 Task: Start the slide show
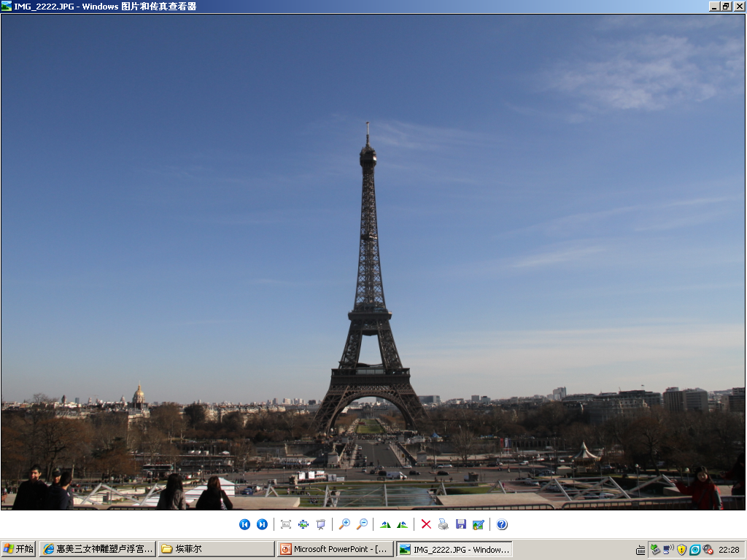coord(320,524)
